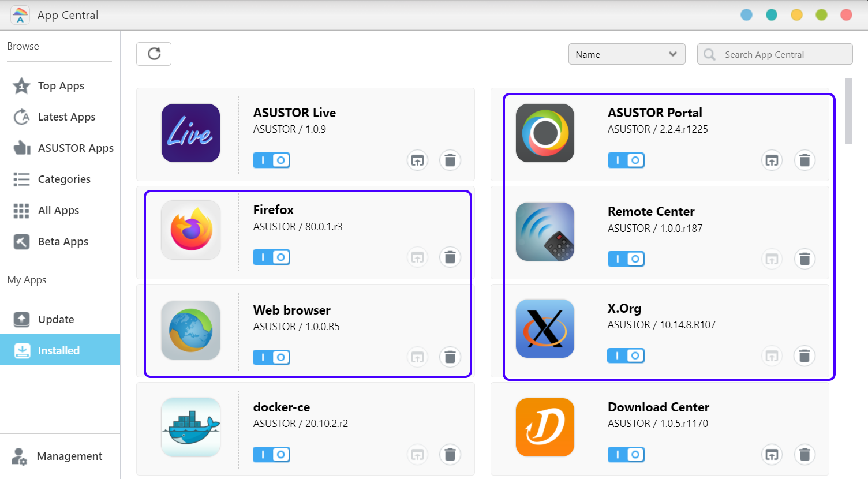Select the Installed section
Viewport: 868px width, 479px height.
coord(60,350)
